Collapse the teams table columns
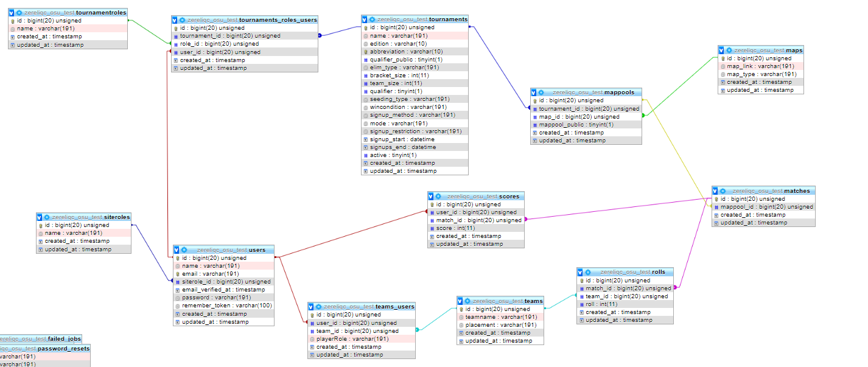The height and width of the screenshot is (367, 868). coord(461,301)
